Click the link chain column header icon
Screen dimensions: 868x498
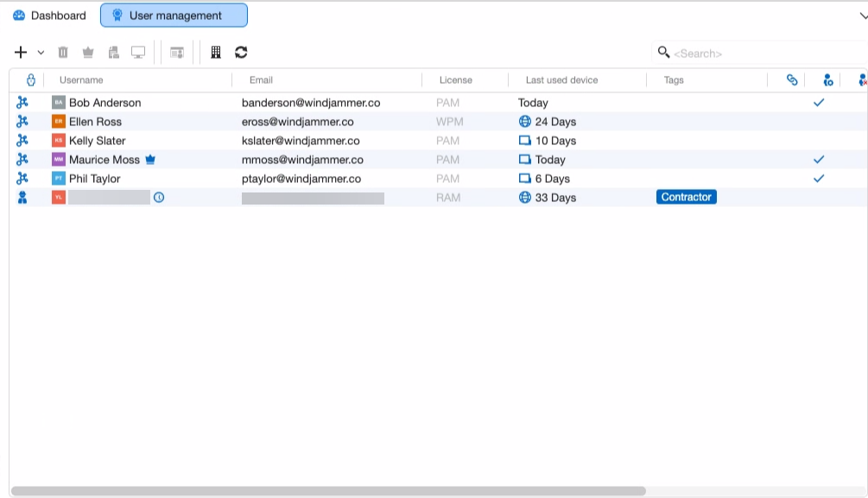[x=792, y=80]
